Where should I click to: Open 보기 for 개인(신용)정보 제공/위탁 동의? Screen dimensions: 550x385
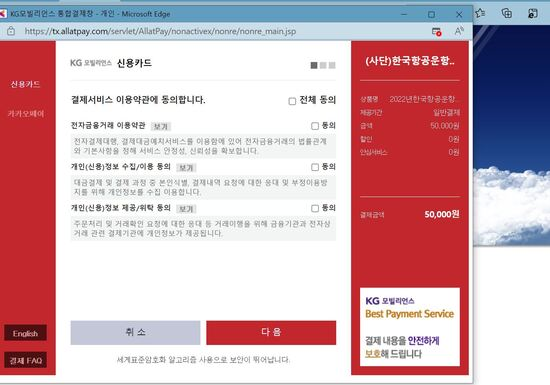tap(186, 209)
